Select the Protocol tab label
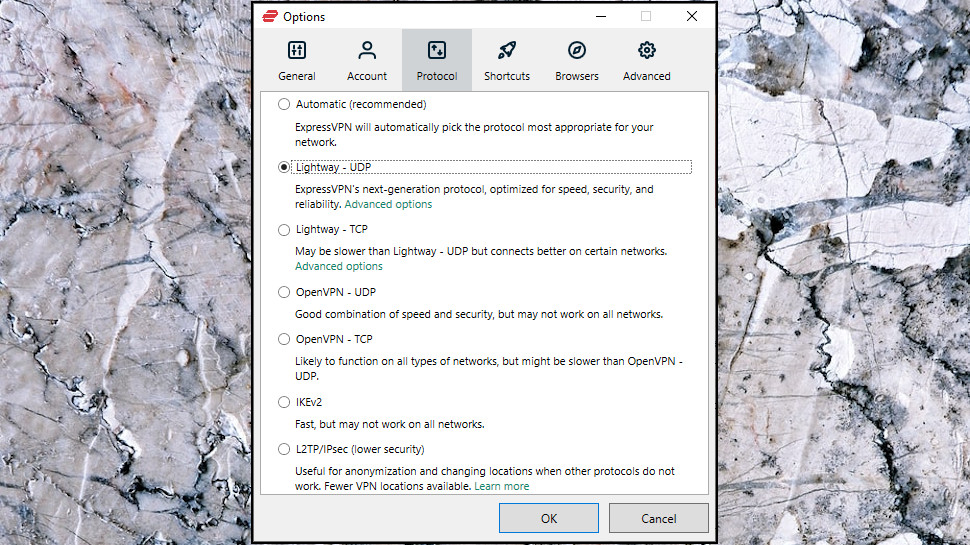Screen dimensions: 970x545 (437, 76)
